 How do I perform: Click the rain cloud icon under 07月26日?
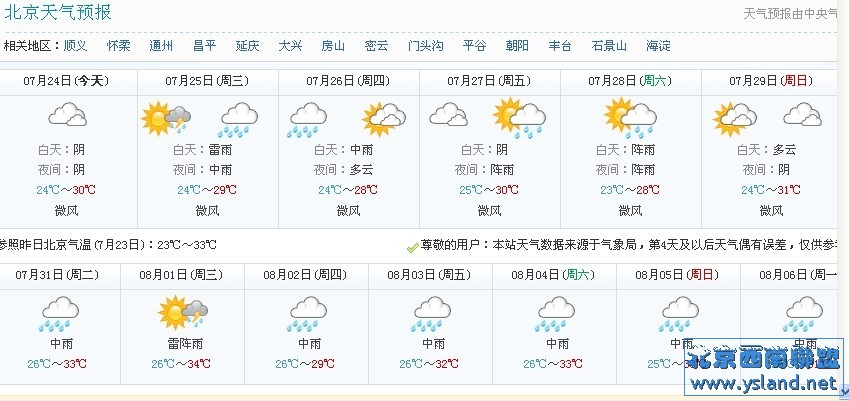pos(307,120)
